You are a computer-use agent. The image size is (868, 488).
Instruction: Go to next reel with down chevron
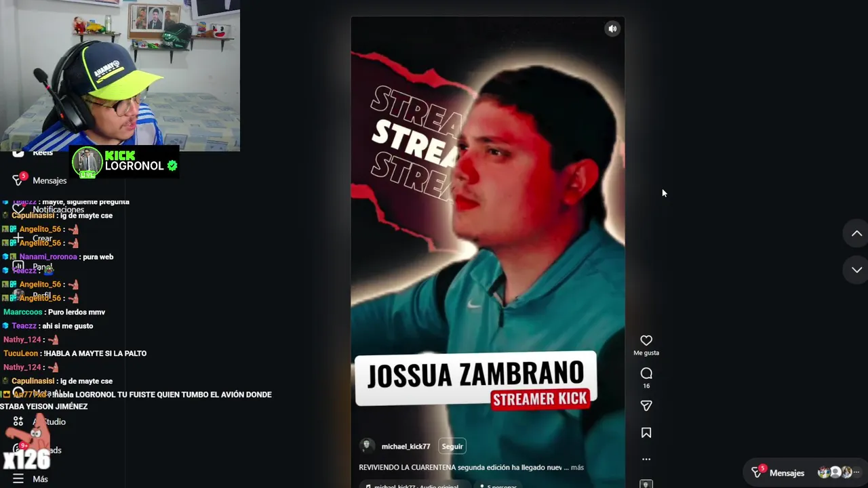point(856,270)
